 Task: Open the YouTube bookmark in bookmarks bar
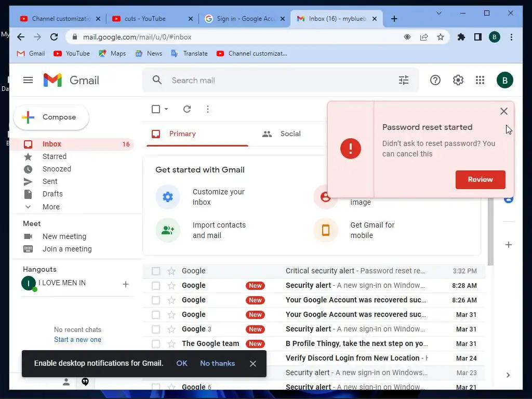[x=72, y=54]
